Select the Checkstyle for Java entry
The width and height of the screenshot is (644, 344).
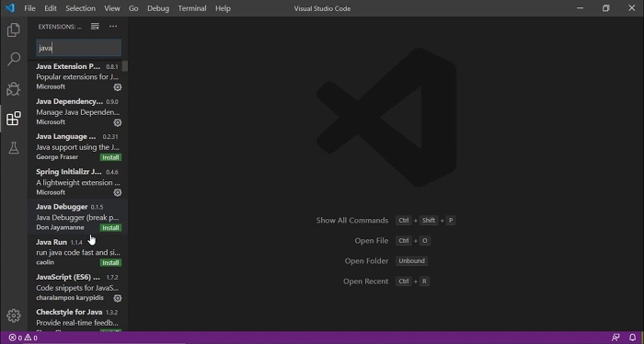click(77, 320)
